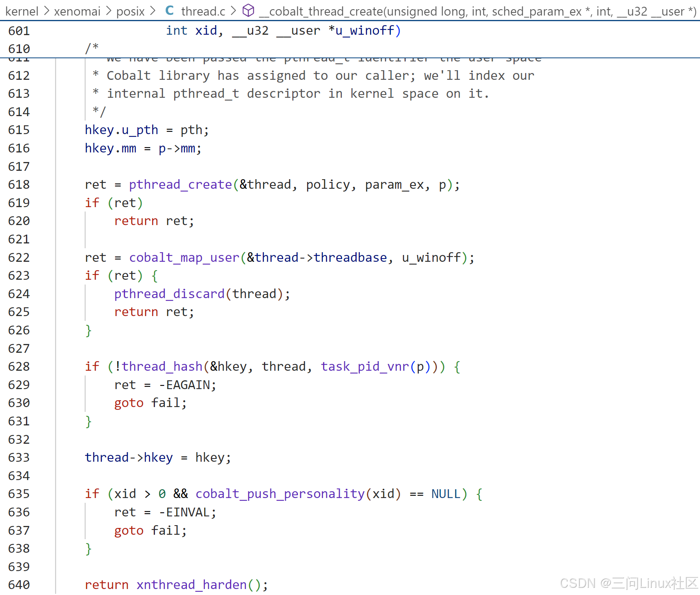Viewport: 700px width, 595px height.
Task: Expand chevron after posix in breadcrumb
Action: (153, 11)
